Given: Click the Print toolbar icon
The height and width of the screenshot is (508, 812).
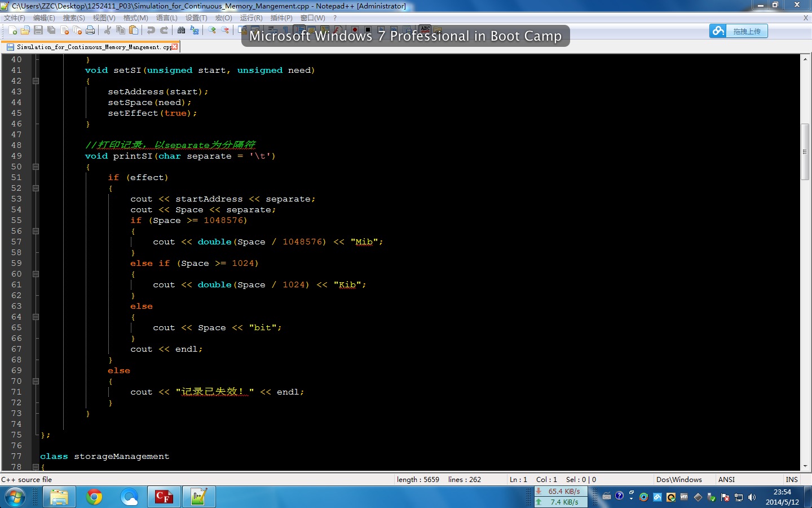Looking at the screenshot, I should (x=90, y=30).
